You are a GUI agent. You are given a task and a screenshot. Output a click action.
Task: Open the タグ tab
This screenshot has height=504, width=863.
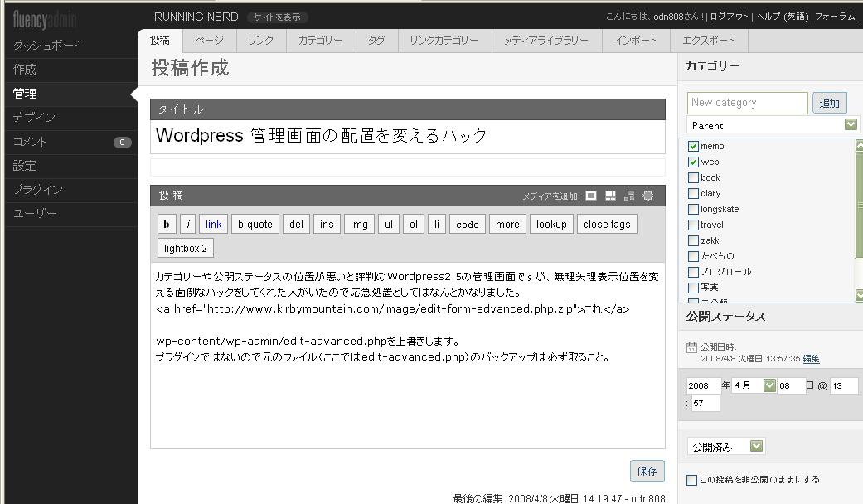376,41
